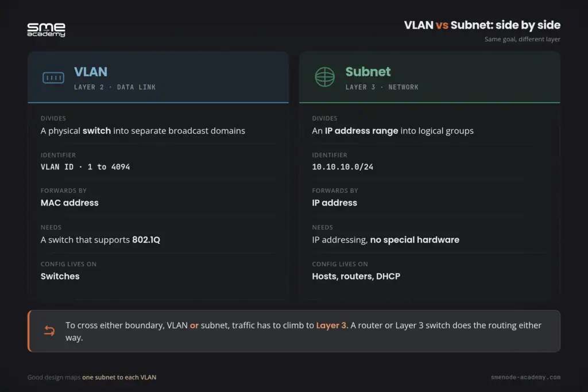Viewport: 588px width, 392px height.
Task: Click 'IP address' under Forwards by
Action: click(335, 203)
